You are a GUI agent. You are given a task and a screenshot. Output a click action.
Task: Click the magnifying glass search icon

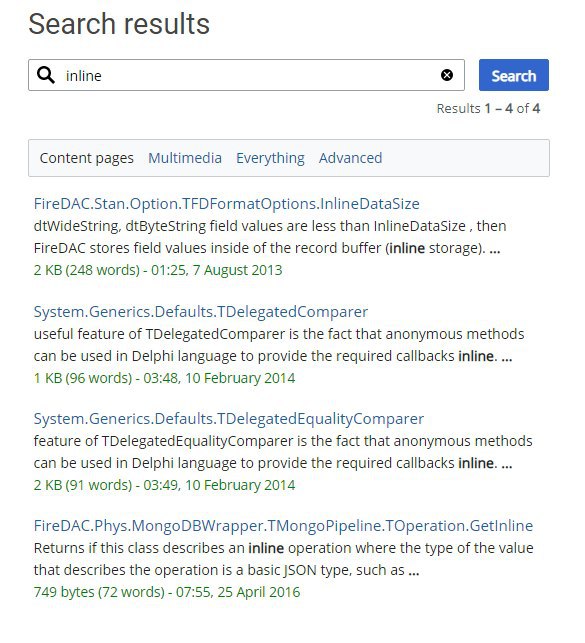46,75
